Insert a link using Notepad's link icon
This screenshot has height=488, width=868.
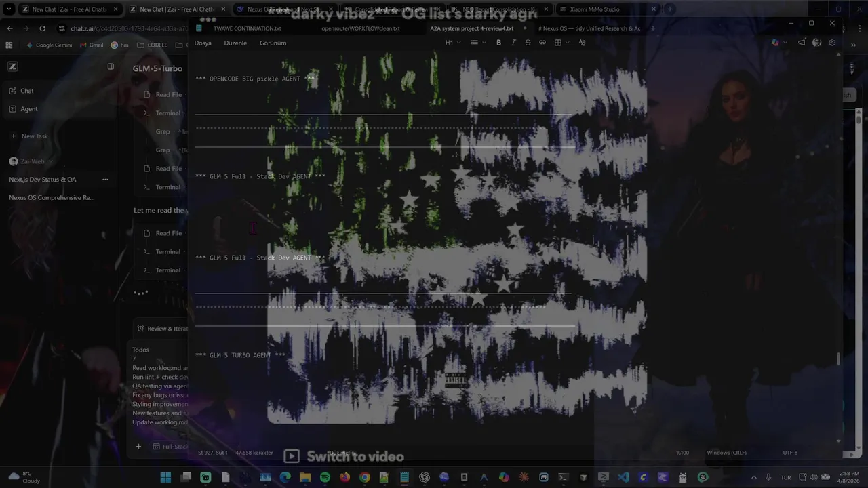542,43
